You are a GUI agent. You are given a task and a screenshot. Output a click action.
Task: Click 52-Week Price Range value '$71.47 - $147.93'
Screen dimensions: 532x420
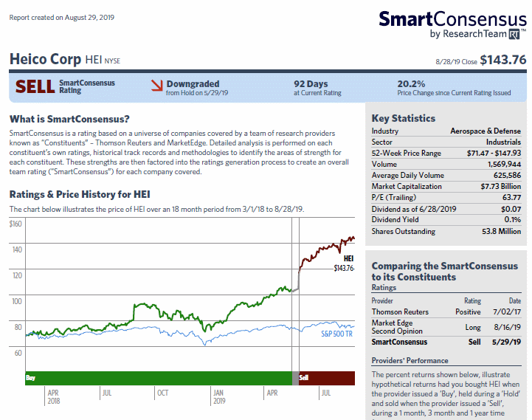tap(494, 153)
